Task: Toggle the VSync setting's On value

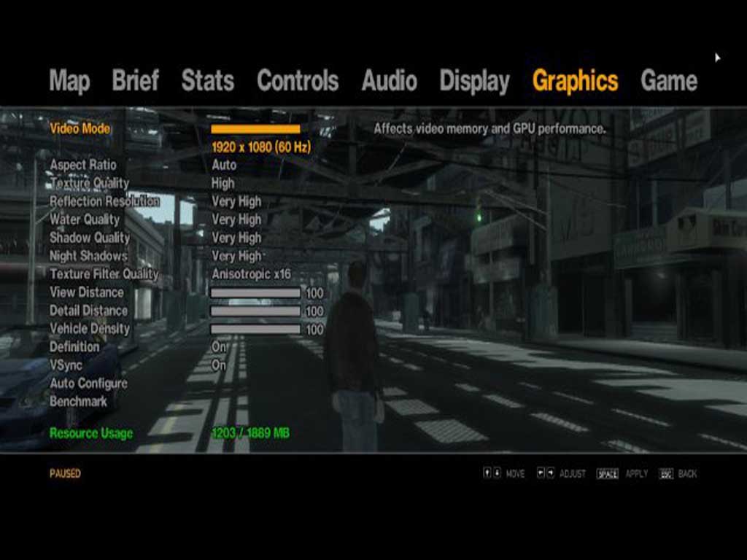Action: point(219,365)
